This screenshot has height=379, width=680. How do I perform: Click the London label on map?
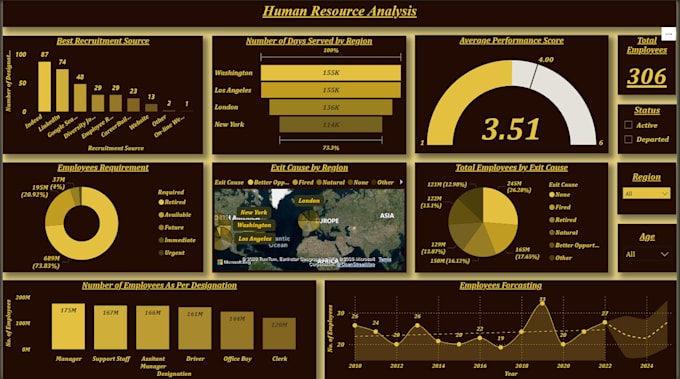309,200
